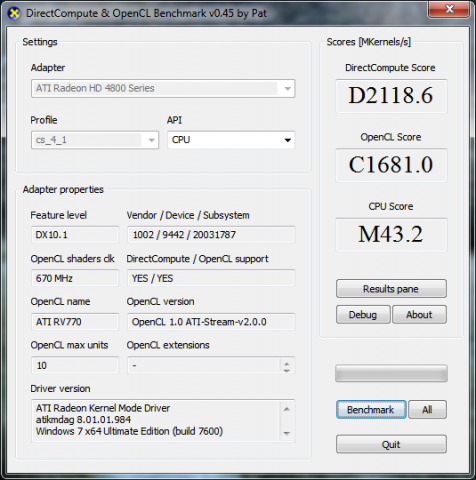The height and width of the screenshot is (480, 476).
Task: Click the Feature level DX10.1 field
Action: (x=75, y=235)
